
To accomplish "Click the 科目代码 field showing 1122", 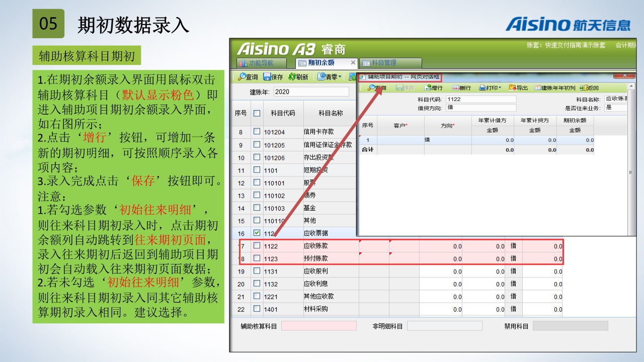I will (480, 99).
